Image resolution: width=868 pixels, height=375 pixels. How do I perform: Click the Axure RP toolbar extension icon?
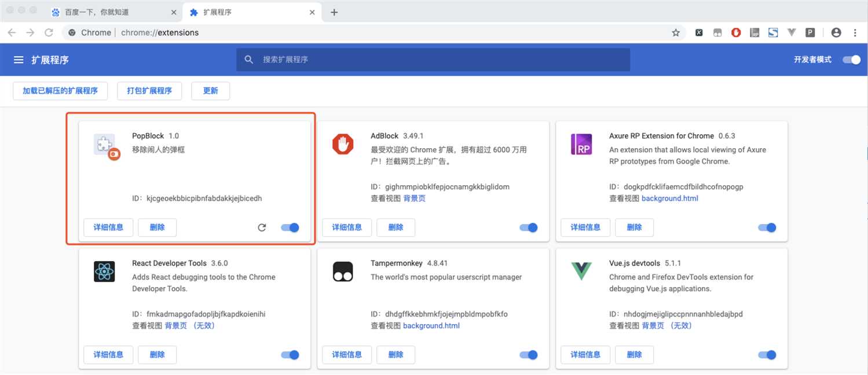[755, 33]
